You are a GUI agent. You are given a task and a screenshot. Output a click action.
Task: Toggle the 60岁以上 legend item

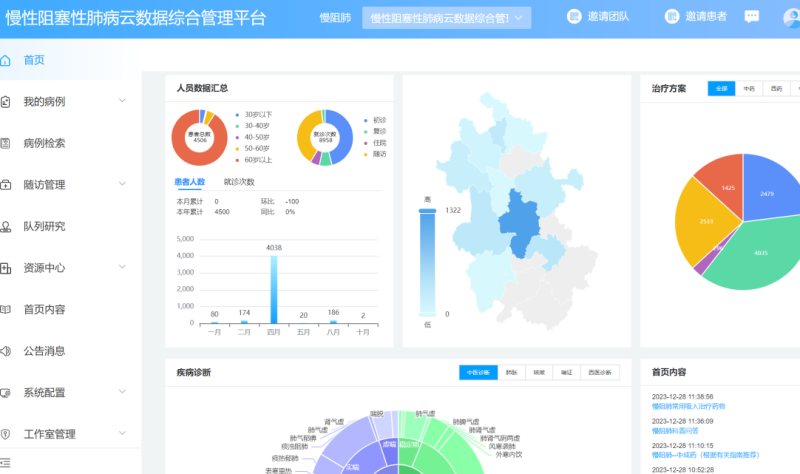(254, 160)
